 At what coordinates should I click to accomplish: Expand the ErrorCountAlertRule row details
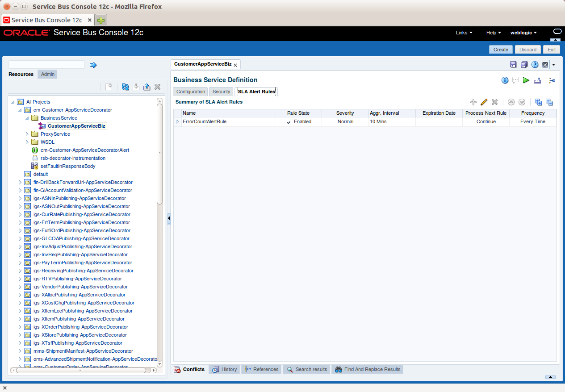177,121
